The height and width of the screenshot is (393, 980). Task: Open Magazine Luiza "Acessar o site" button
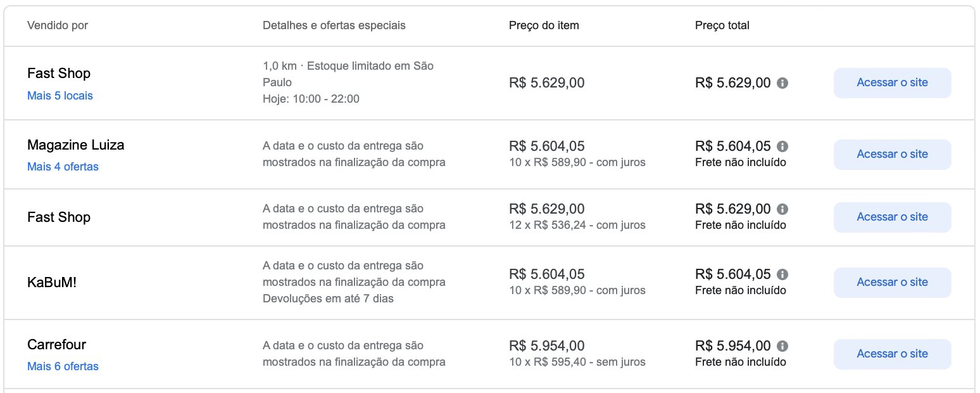tap(892, 154)
